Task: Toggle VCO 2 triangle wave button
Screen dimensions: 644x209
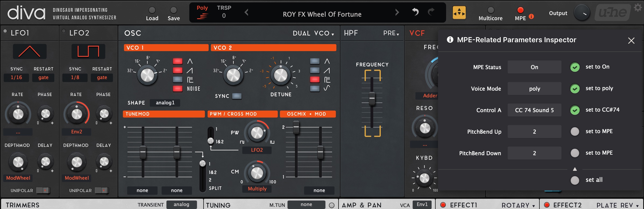Action: pyautogui.click(x=315, y=61)
